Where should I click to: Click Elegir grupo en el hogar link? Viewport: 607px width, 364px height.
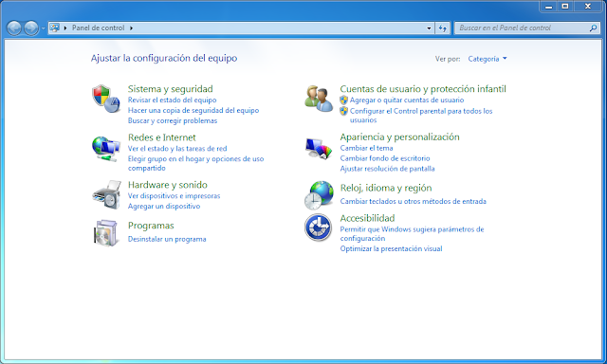(196, 163)
